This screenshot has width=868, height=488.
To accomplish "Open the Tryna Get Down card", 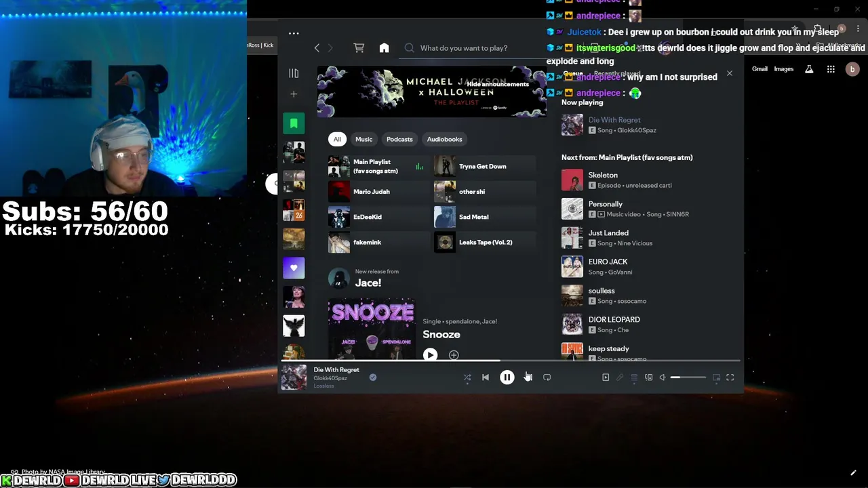I will tap(485, 167).
